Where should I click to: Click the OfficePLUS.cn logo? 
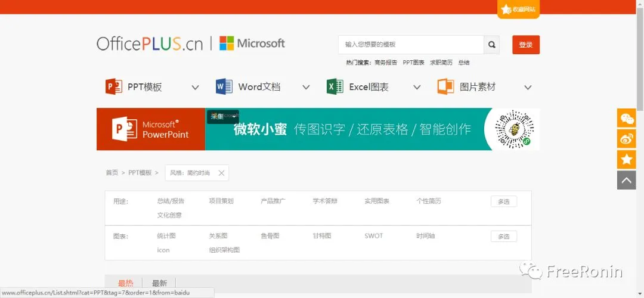tap(150, 44)
